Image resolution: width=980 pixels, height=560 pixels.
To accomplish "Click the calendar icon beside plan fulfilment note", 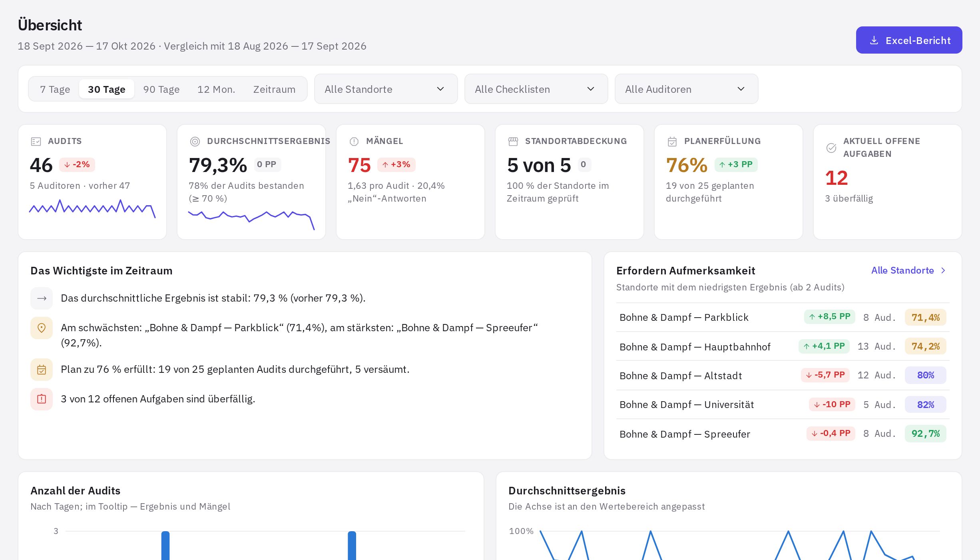I will pos(42,370).
